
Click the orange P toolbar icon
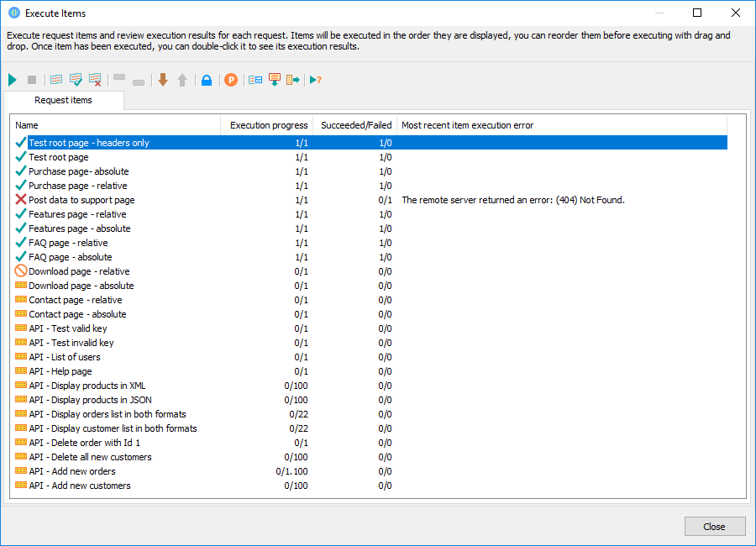(230, 79)
